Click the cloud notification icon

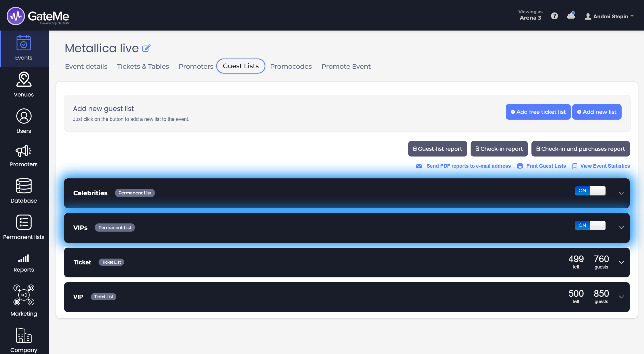(x=571, y=16)
